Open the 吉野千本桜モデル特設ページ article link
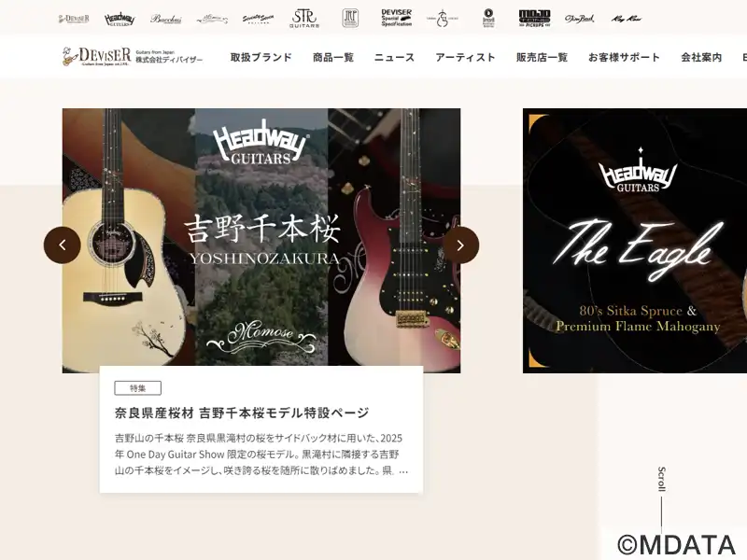 tap(242, 413)
